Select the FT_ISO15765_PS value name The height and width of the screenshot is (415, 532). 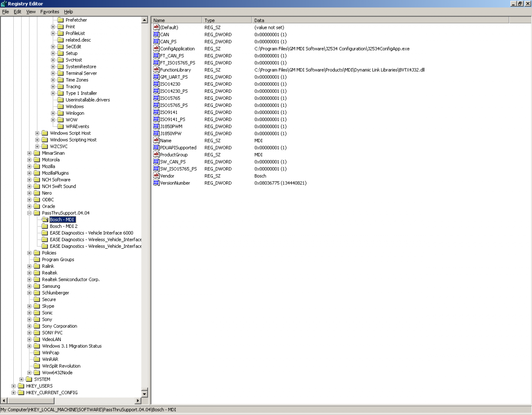coord(178,63)
